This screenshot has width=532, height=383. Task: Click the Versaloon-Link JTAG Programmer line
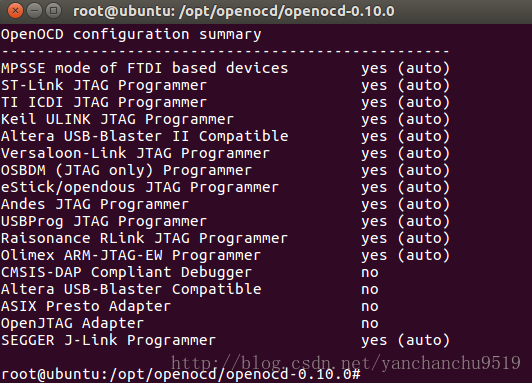(x=226, y=153)
